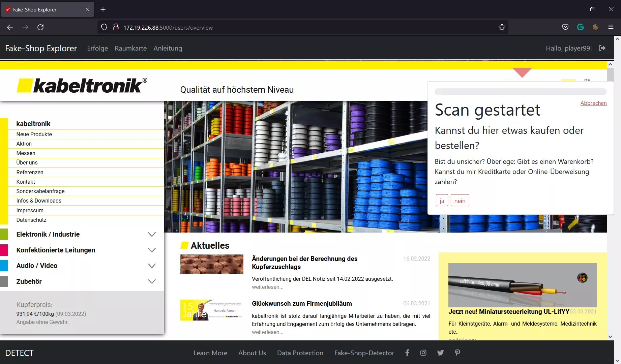Viewport: 621px width, 364px height.
Task: Click the tracking protection shield icon
Action: click(x=104, y=27)
